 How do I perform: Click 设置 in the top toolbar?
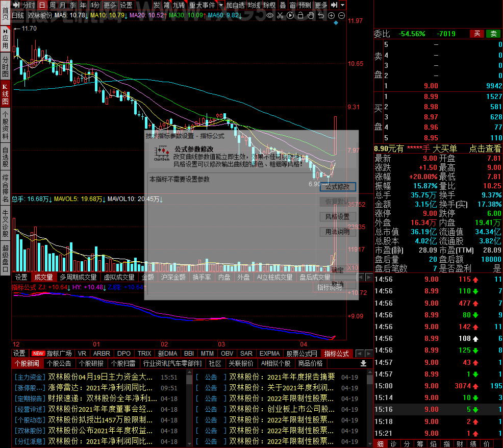[126, 5]
